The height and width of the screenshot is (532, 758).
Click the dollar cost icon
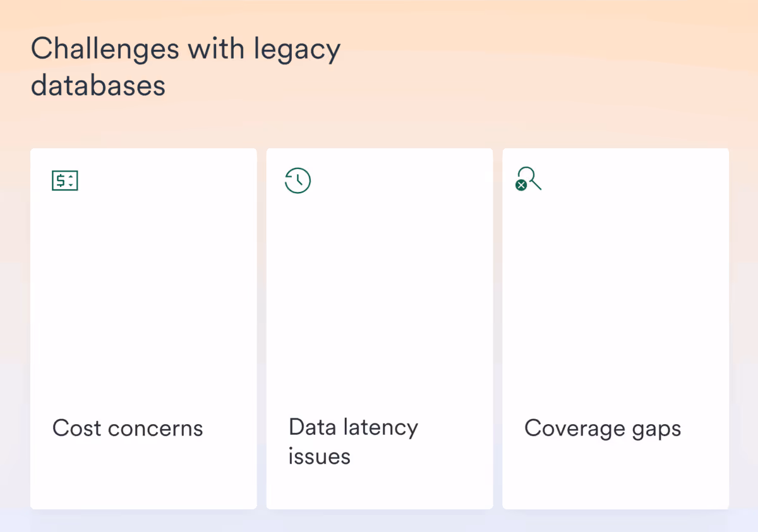64,180
